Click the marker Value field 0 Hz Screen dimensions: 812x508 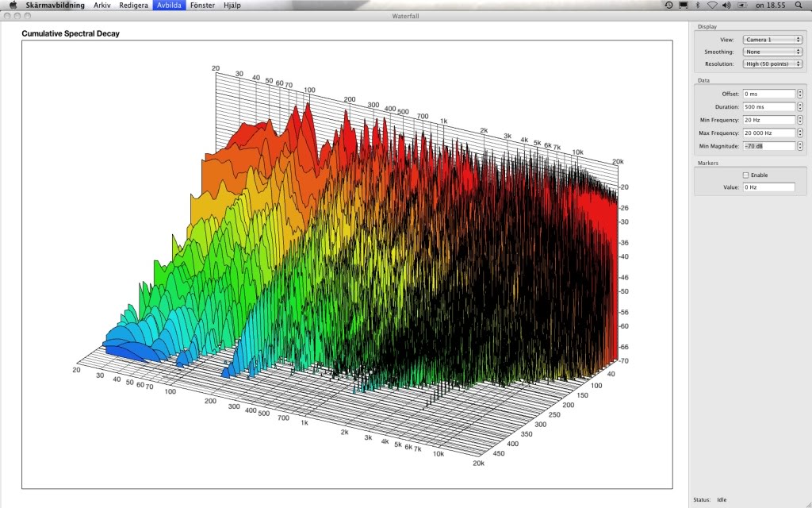point(769,187)
